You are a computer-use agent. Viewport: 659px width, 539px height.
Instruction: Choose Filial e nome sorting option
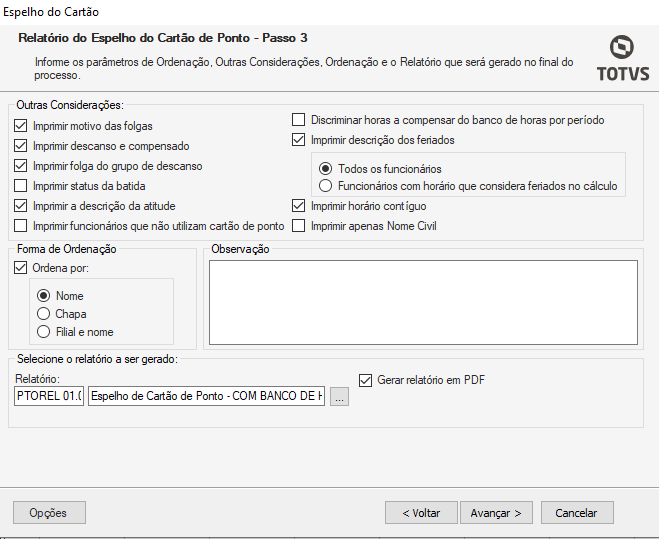pyautogui.click(x=43, y=332)
